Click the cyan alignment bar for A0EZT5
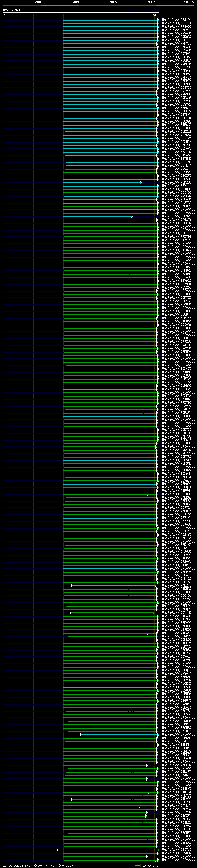 114,586
